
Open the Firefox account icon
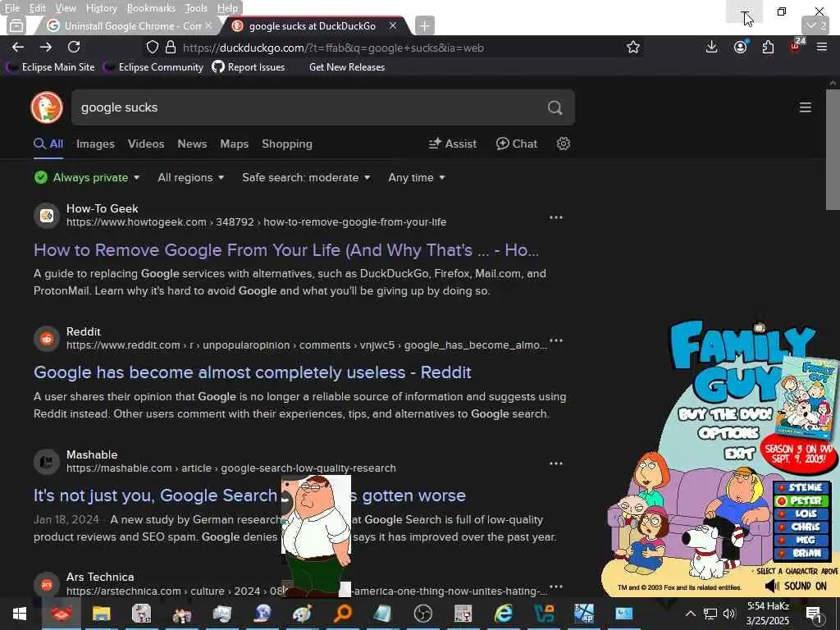(741, 47)
